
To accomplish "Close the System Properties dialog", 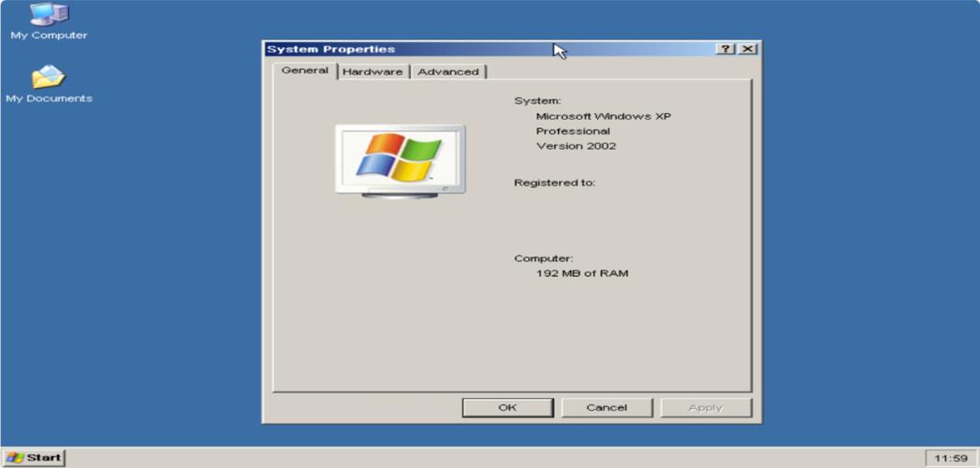I will pos(747,49).
